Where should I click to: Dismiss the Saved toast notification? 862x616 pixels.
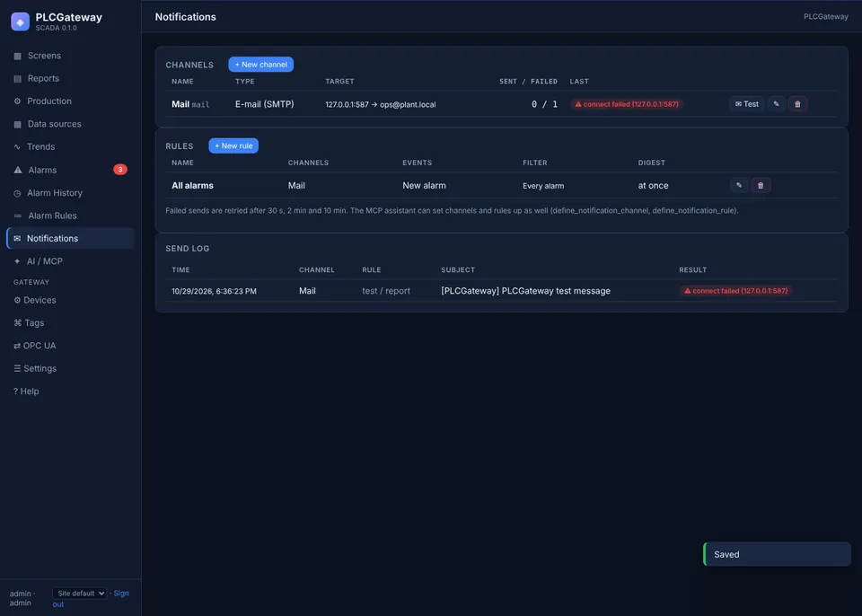click(778, 554)
